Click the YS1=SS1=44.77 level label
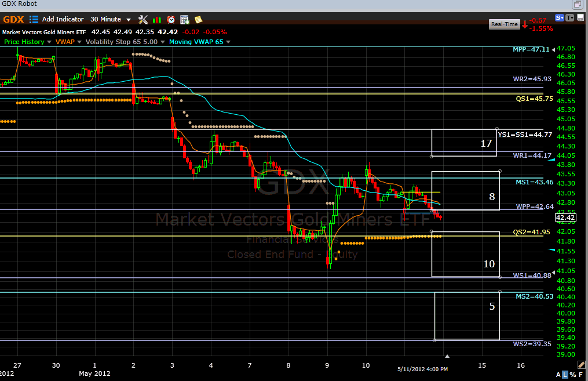Screen dimensions: 588x381 [525, 135]
